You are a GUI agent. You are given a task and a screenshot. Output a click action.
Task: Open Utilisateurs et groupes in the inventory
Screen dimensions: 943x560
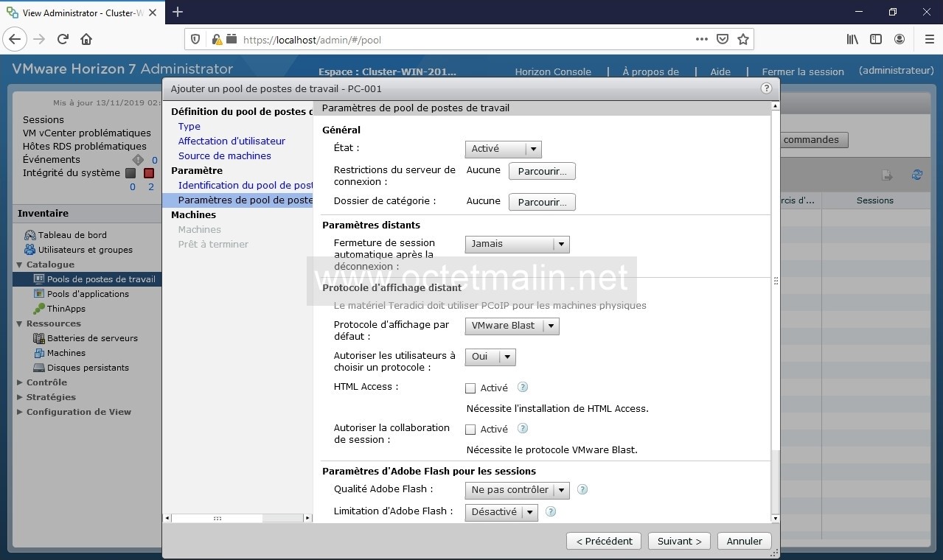point(86,250)
